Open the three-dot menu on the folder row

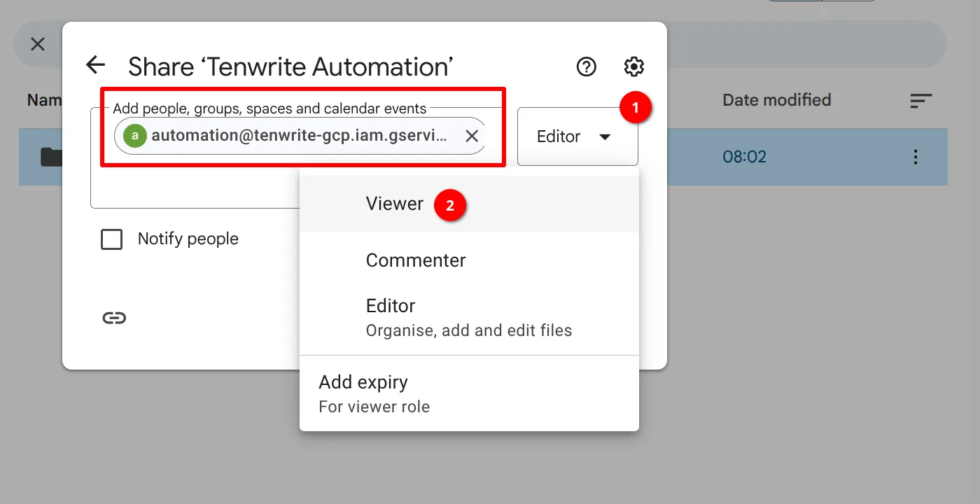(915, 157)
